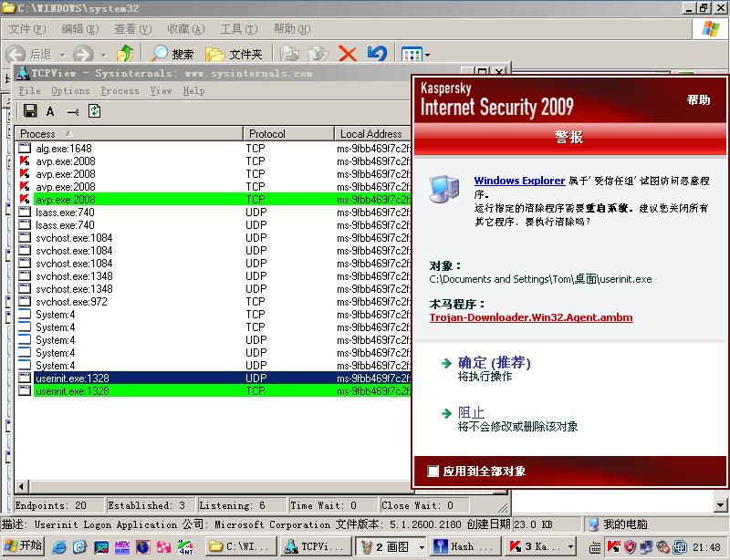Choose 阻止 to block in Kaspersky alert
The image size is (730, 560).
(471, 412)
